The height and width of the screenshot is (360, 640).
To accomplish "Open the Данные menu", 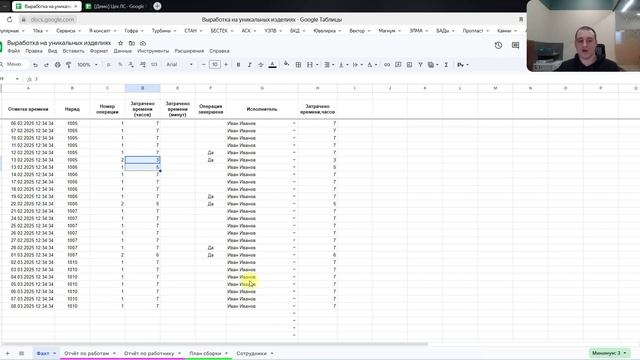I will 122,51.
